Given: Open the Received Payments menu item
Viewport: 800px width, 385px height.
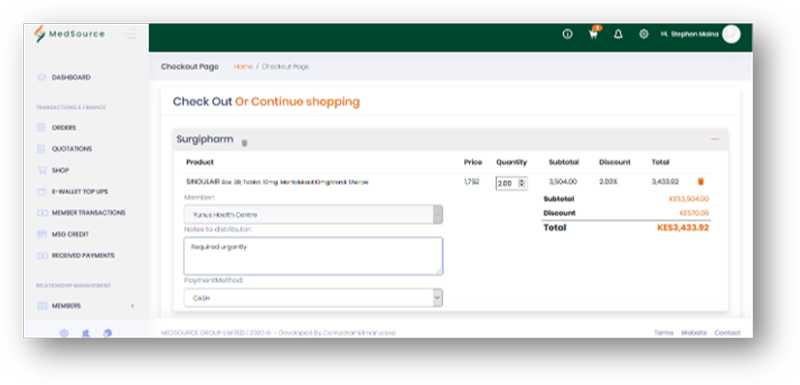Looking at the screenshot, I should click(x=83, y=255).
